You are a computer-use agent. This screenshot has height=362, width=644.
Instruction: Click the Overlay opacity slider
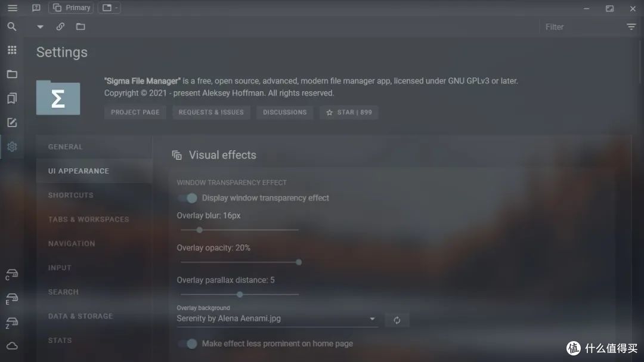click(240, 262)
